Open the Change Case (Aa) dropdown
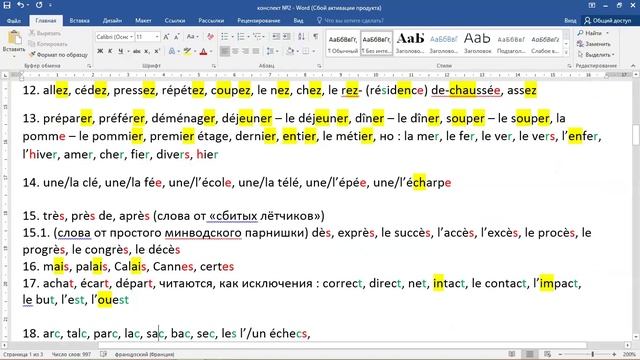 click(x=192, y=37)
